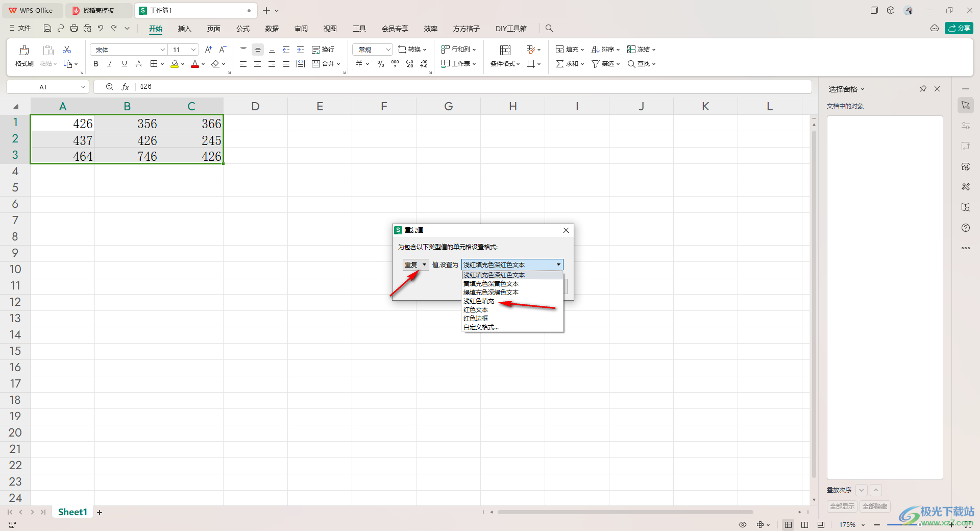Choose custom format option
This screenshot has width=980, height=531.
tap(481, 327)
